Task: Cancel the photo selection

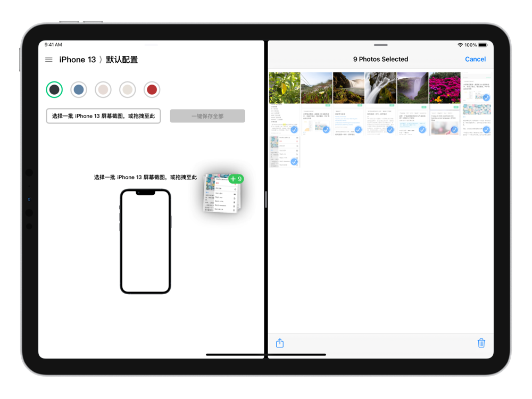Action: (x=475, y=59)
